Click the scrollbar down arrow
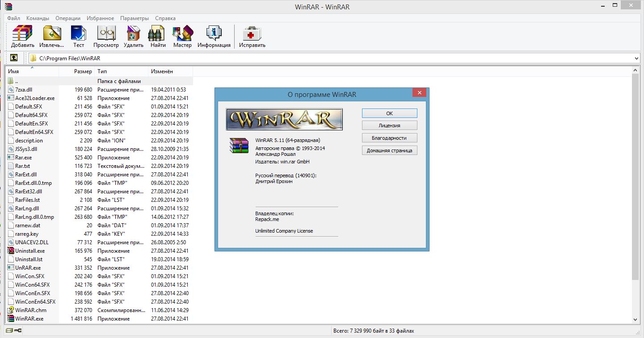The width and height of the screenshot is (644, 338). [x=636, y=319]
